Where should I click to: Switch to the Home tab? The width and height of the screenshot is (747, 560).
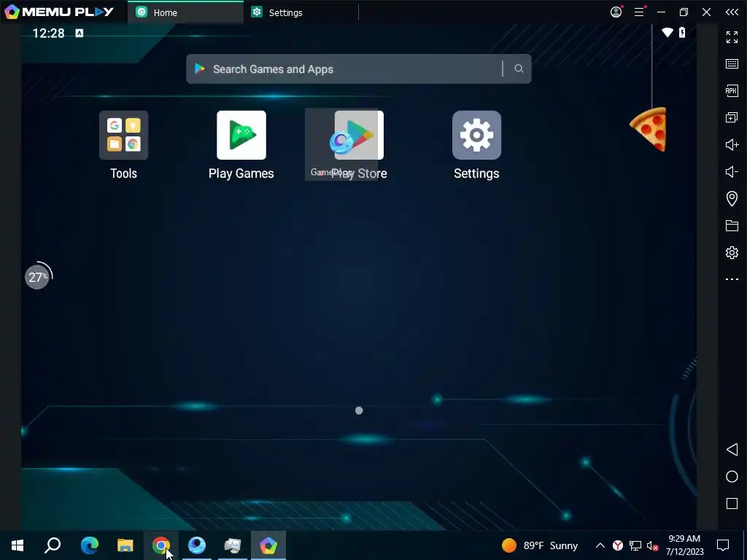click(185, 12)
